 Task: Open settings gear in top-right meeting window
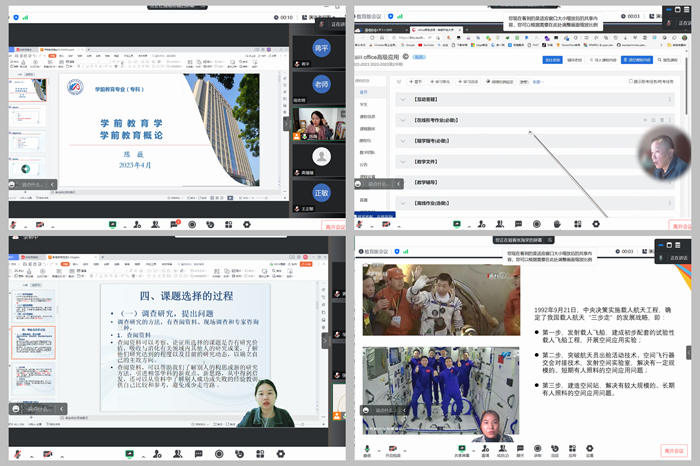point(596,224)
